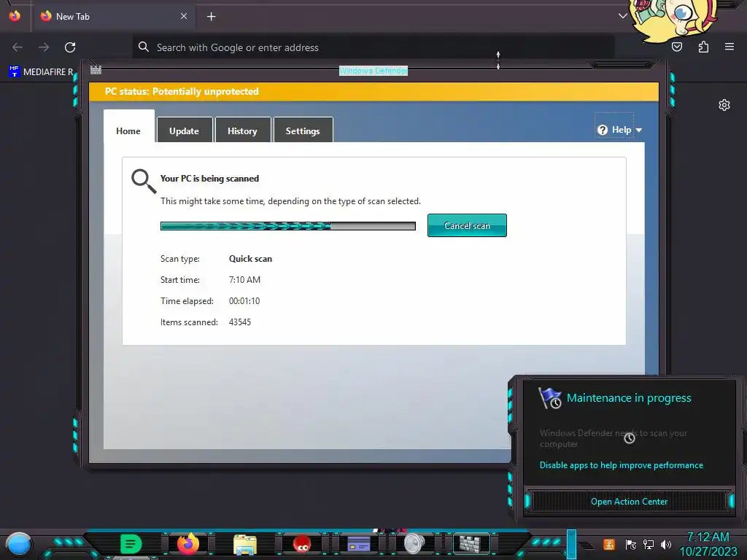This screenshot has height=560, width=747.
Task: Go back in Firefox
Action: [18, 47]
